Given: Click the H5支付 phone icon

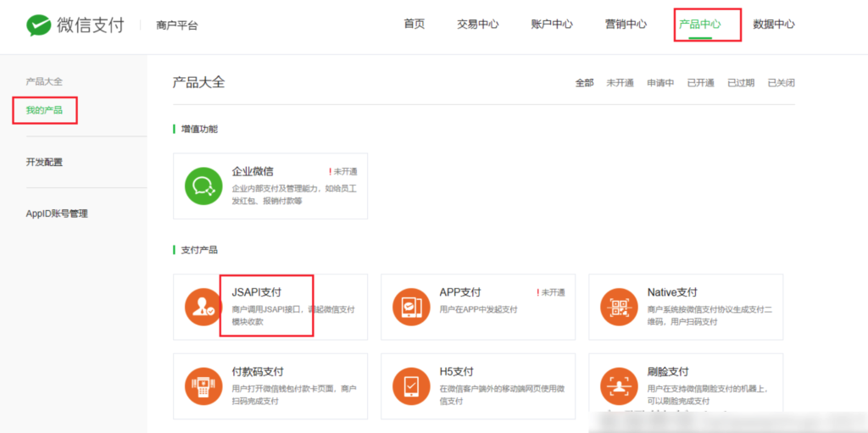Looking at the screenshot, I should click(x=411, y=386).
